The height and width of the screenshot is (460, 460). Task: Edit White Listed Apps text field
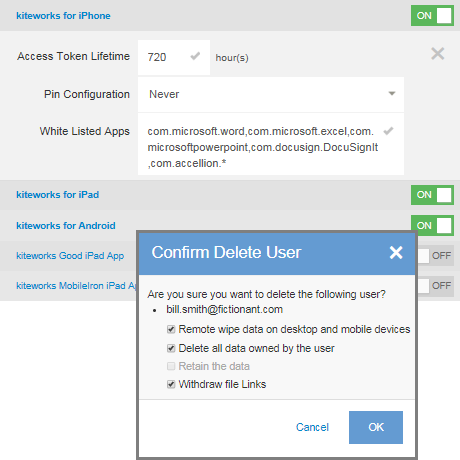[271, 144]
